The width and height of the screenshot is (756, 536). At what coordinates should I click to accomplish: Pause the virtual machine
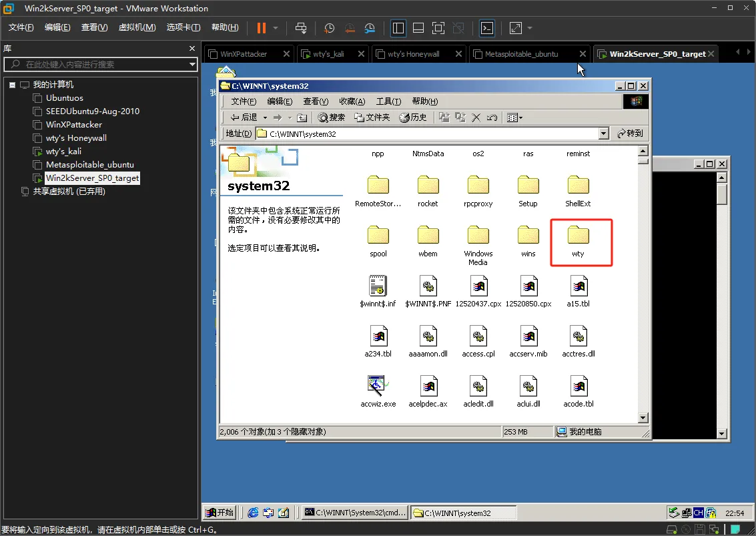[262, 28]
